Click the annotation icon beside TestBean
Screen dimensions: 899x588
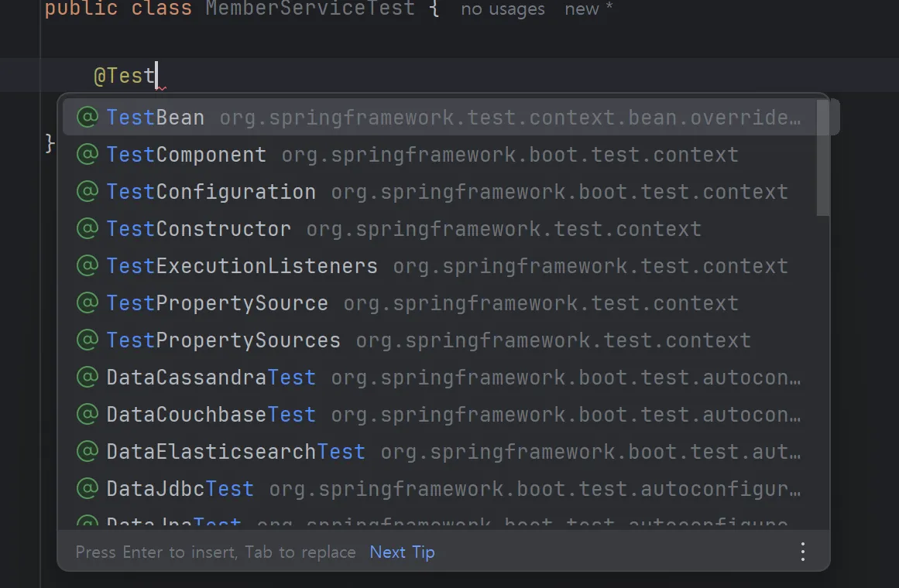click(x=87, y=117)
